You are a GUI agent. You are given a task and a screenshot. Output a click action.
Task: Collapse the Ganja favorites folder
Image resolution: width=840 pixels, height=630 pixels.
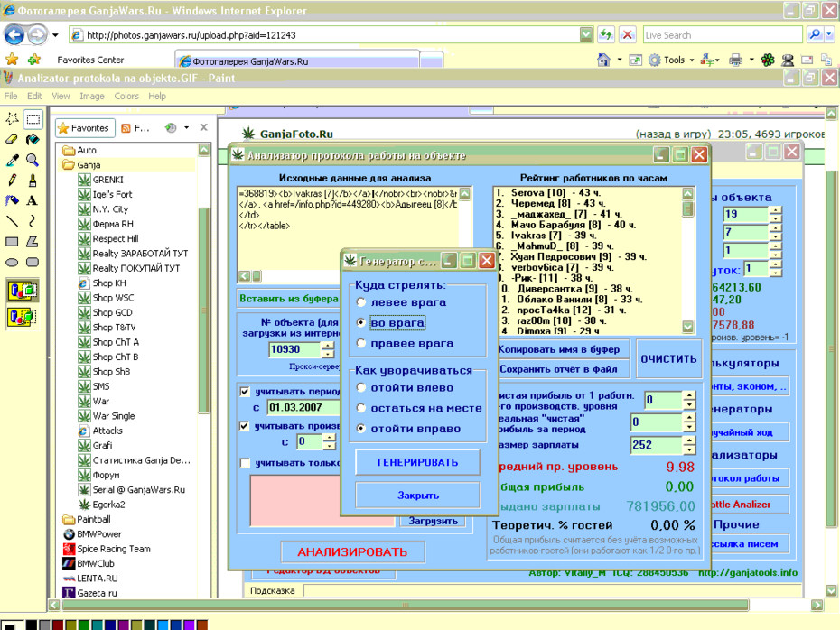89,165
